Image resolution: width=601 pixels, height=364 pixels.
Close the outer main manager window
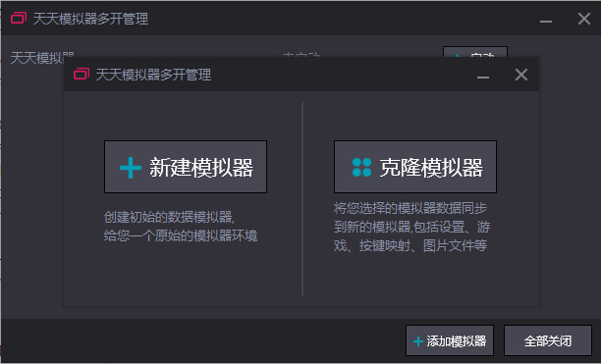[x=584, y=19]
